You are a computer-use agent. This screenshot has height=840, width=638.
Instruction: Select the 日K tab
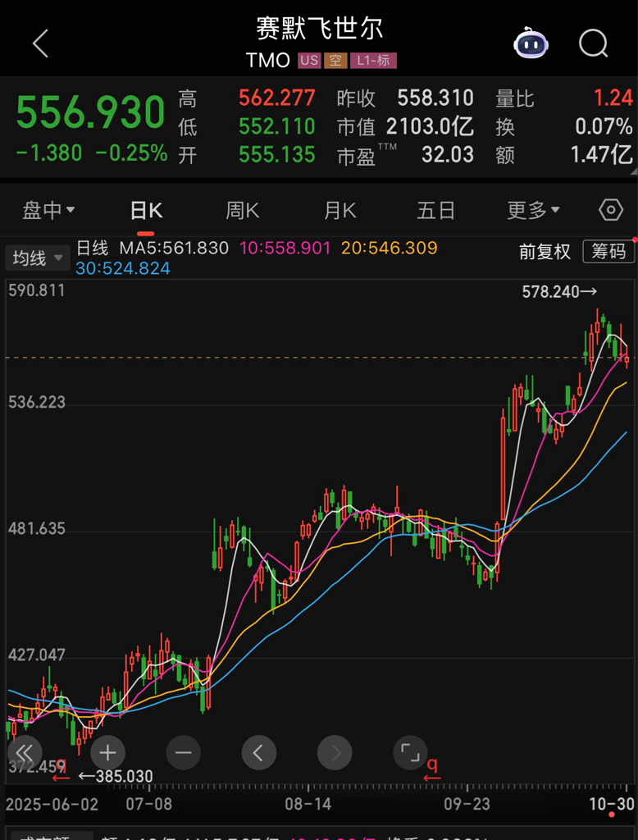click(x=146, y=211)
